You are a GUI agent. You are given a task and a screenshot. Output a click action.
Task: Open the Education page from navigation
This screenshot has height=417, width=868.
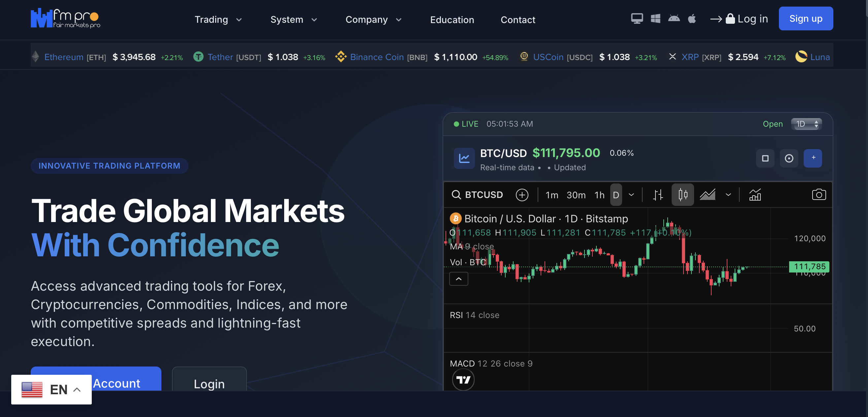[452, 20]
